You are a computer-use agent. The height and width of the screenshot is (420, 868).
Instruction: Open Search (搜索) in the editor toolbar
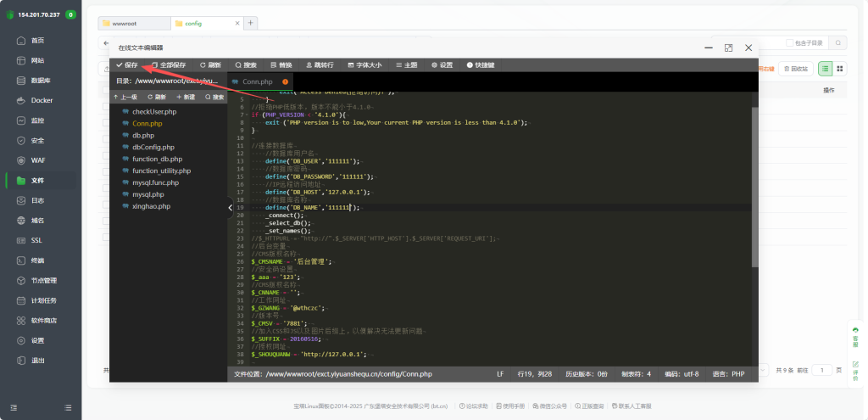coord(246,64)
